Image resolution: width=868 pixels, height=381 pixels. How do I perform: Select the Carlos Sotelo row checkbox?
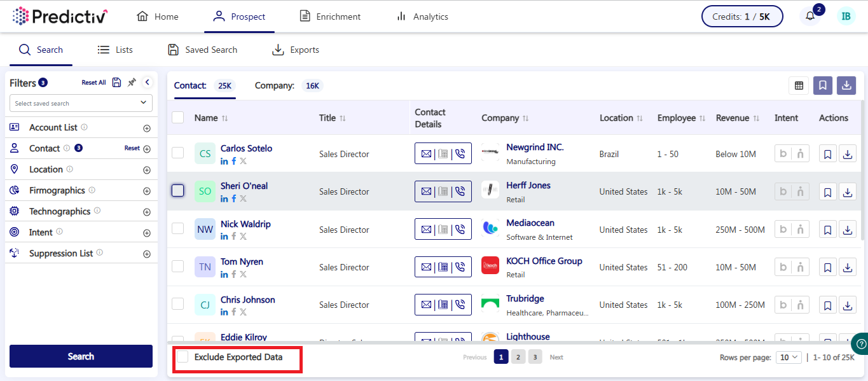click(178, 153)
